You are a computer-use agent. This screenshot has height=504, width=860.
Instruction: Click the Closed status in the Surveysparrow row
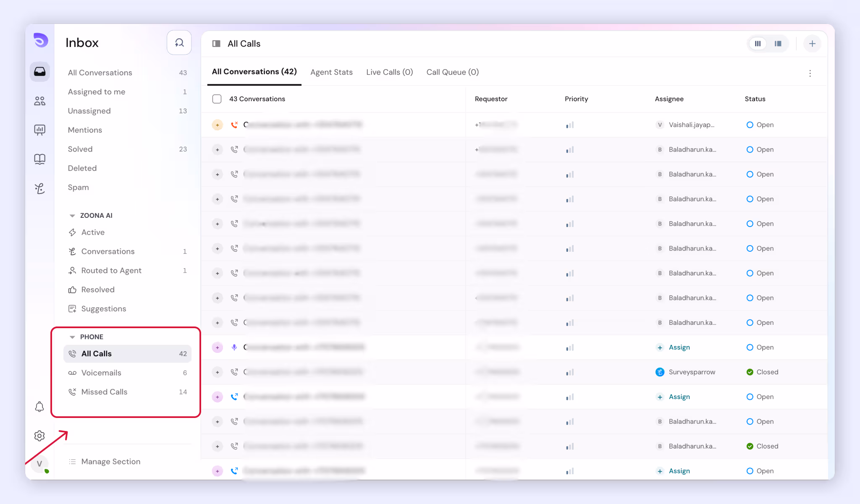(x=763, y=372)
